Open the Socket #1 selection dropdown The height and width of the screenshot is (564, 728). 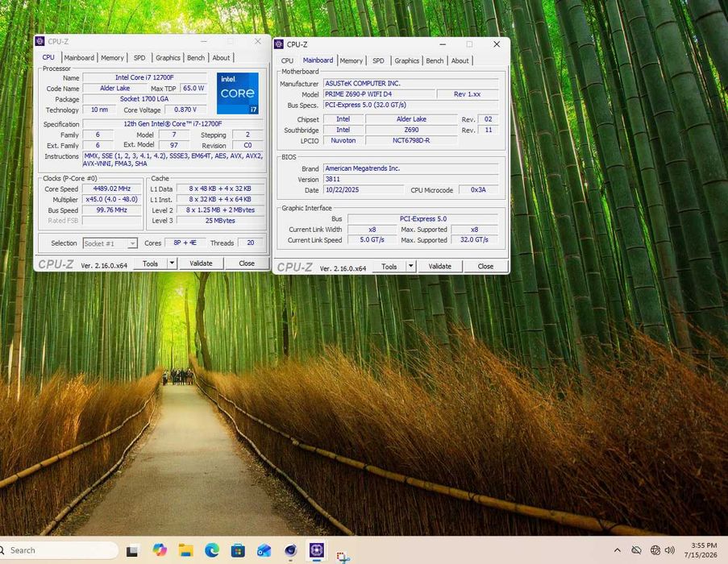tap(110, 243)
